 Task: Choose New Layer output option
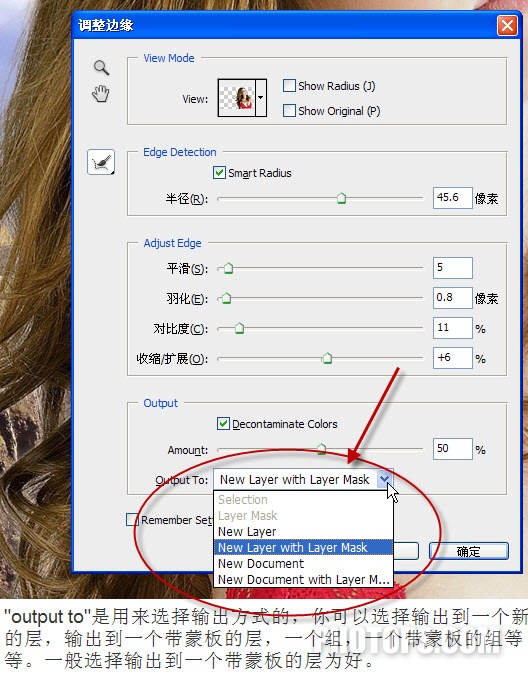(303, 532)
